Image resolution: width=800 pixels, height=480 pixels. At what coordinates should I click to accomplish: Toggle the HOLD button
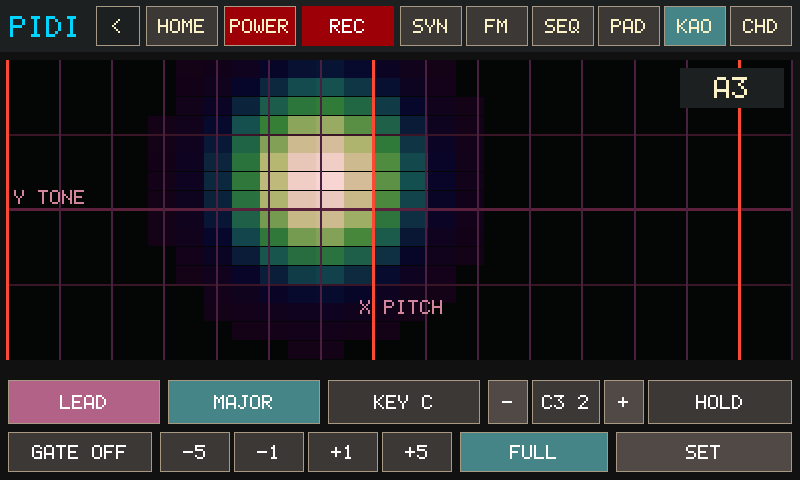[x=719, y=402]
